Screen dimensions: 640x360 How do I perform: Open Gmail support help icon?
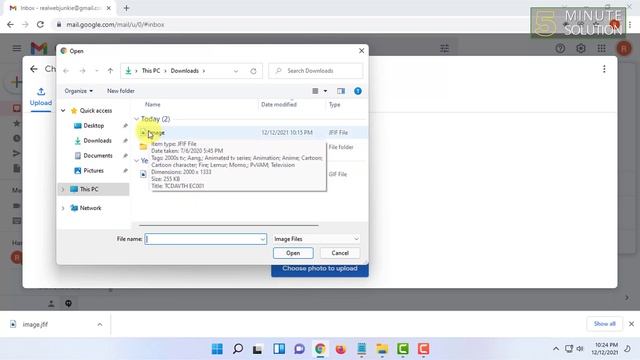560,49
